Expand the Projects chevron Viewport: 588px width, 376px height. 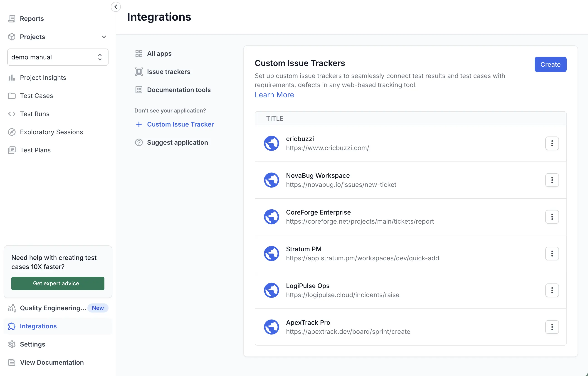click(104, 37)
